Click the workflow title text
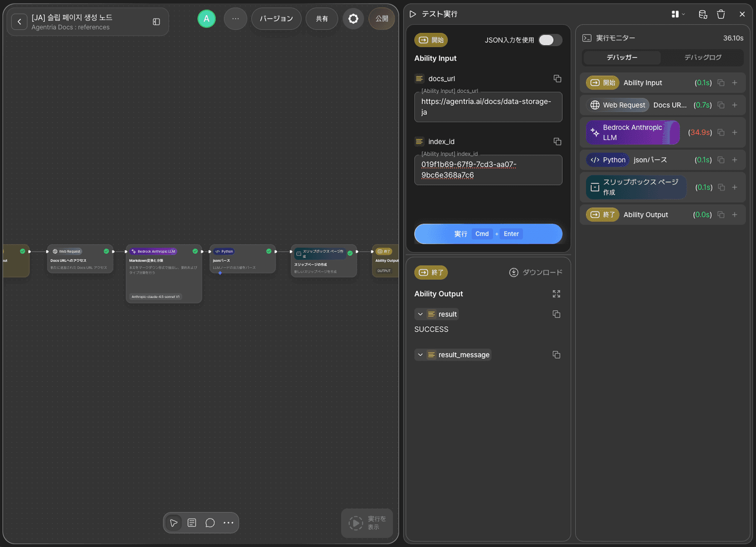 click(72, 17)
